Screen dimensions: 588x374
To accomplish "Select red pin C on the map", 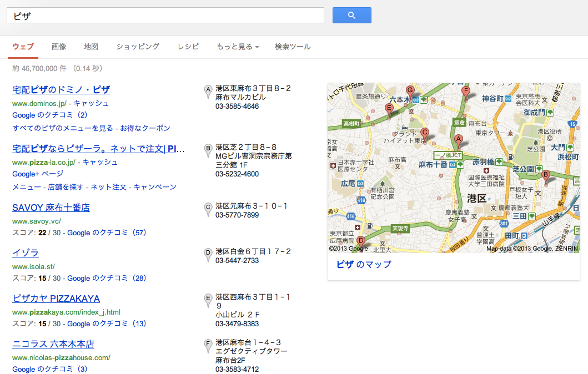I will click(x=425, y=134).
